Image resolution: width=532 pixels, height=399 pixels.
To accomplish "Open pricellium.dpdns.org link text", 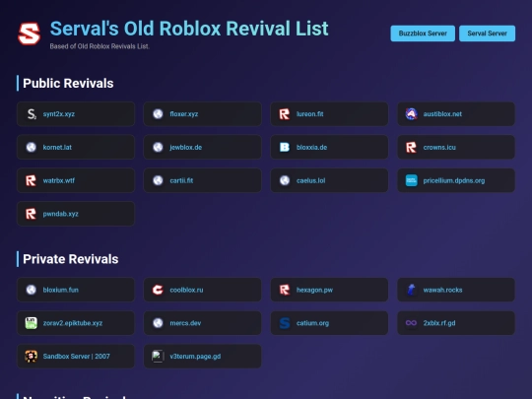I will [x=454, y=180].
